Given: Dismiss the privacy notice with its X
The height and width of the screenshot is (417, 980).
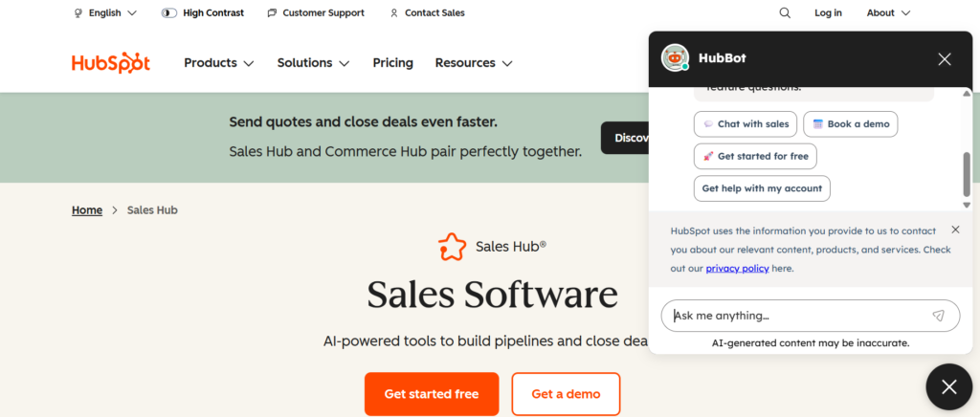Looking at the screenshot, I should click(955, 230).
